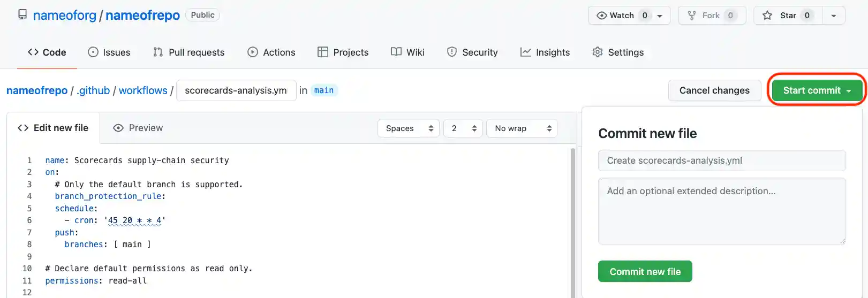Click Cancel changes button
Image resolution: width=868 pixels, height=298 pixels.
point(714,90)
